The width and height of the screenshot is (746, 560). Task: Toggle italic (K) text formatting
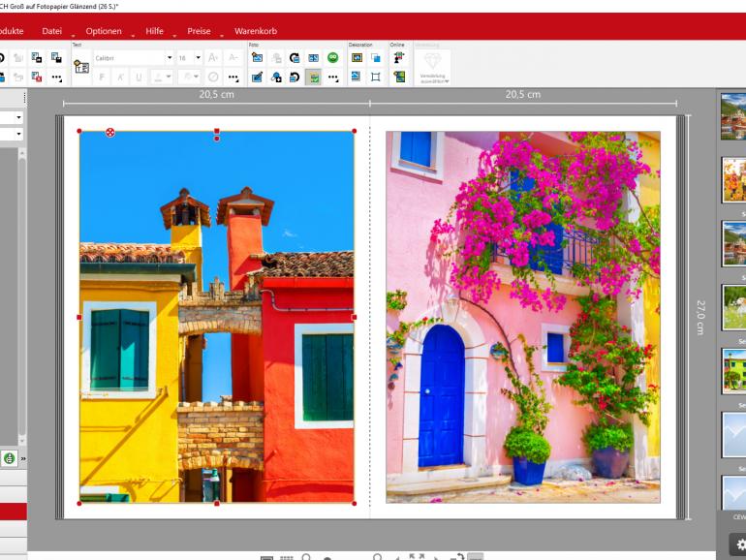[x=120, y=78]
